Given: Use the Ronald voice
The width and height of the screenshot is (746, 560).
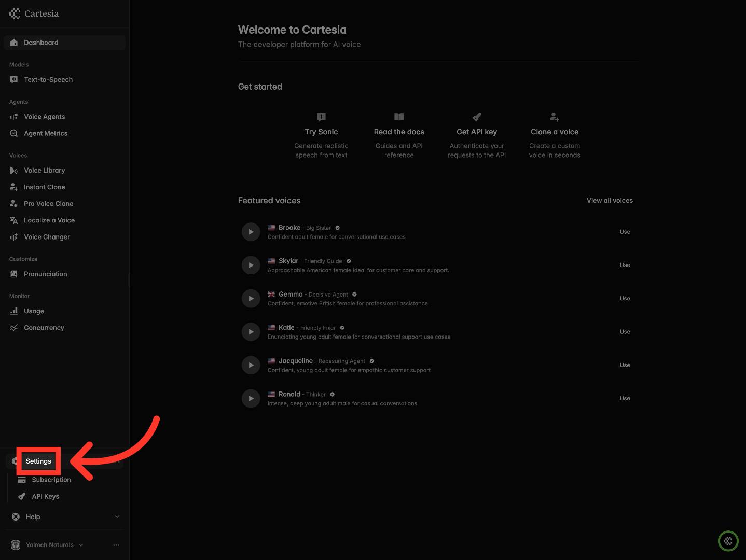Looking at the screenshot, I should [x=625, y=398].
